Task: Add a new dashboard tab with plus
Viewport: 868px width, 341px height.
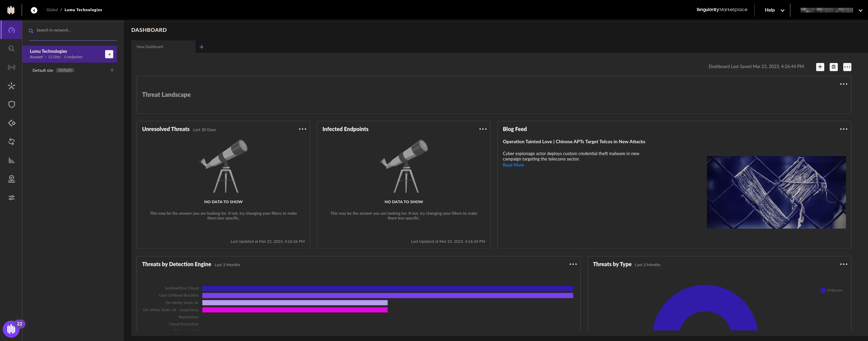Action: pos(202,47)
